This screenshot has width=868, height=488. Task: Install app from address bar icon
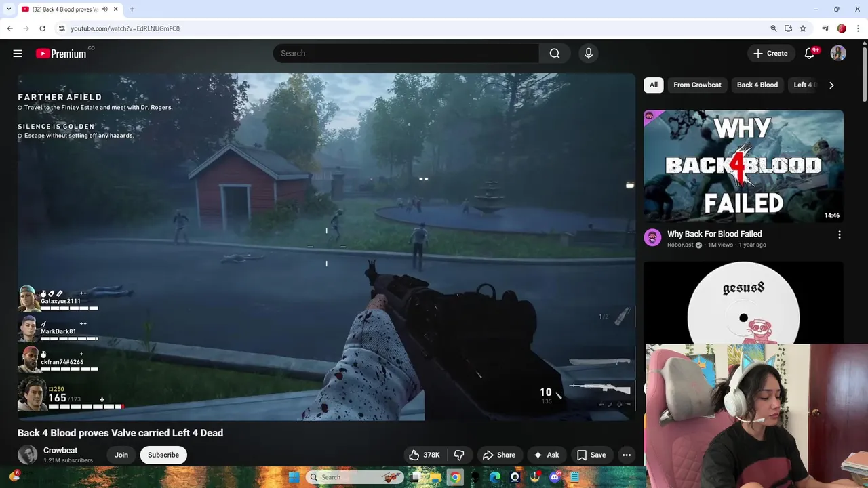788,28
